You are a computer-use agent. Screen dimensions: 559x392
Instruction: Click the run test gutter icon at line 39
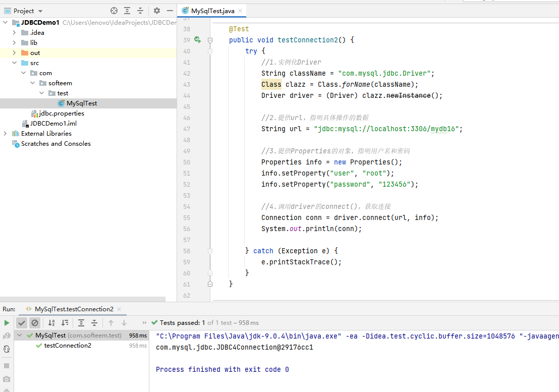(x=197, y=39)
